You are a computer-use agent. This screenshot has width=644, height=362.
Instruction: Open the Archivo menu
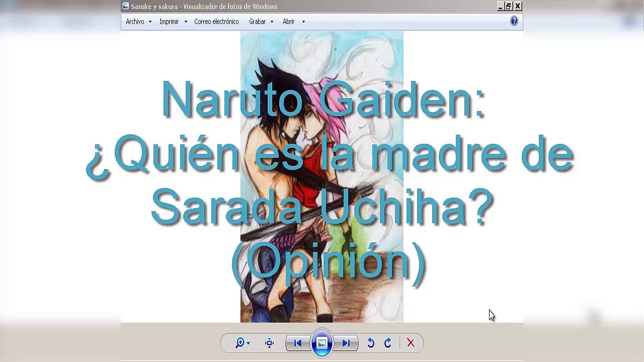135,22
